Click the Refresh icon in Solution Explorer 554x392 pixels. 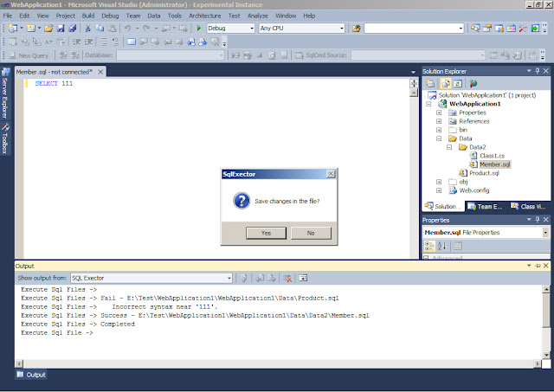pos(458,84)
